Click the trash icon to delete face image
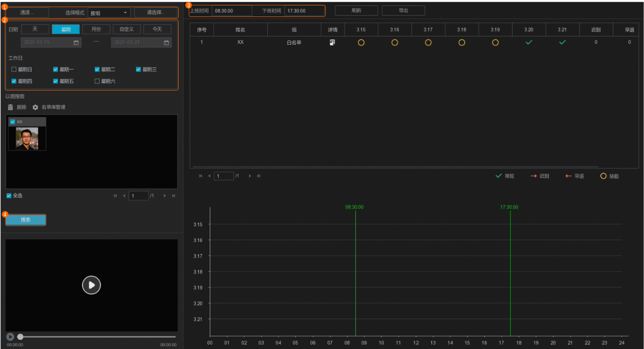This screenshot has width=644, height=349. (x=11, y=107)
